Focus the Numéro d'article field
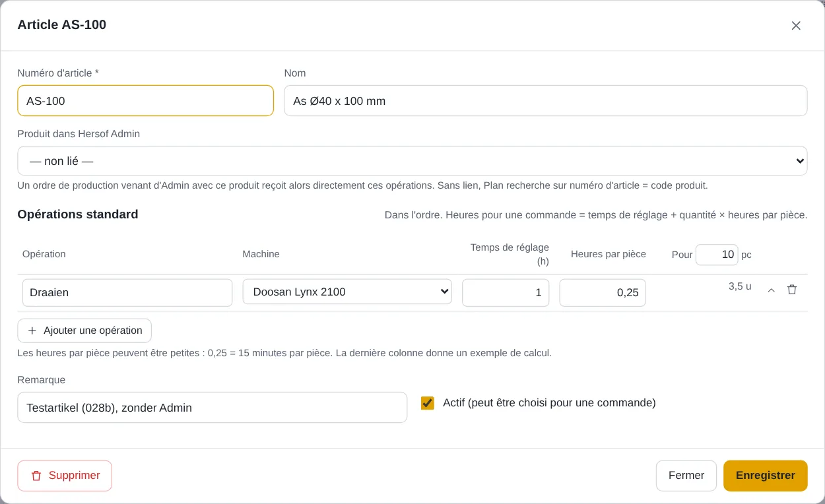825x504 pixels. [x=145, y=101]
